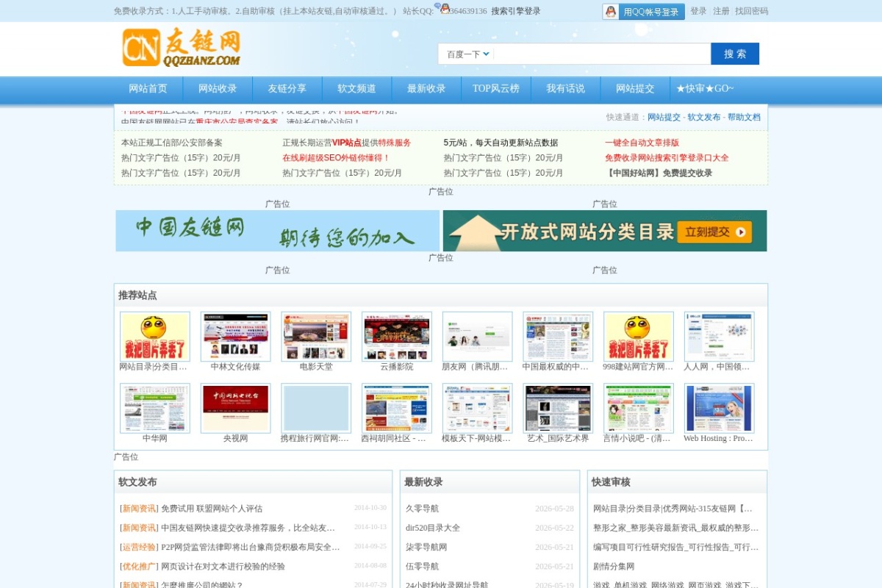Screen dimensions: 882x588
Task: Go to the 网站首页 nav tab
Action: pos(148,89)
